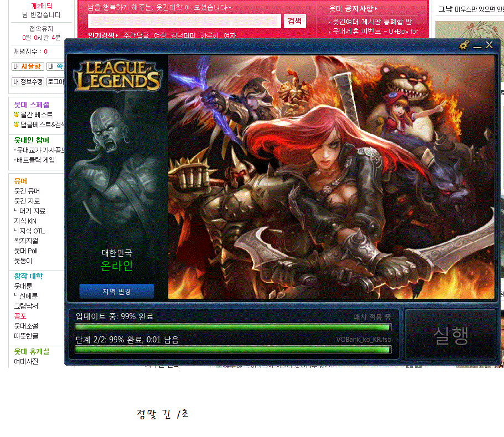
Task: Open the 웃대 Poll board
Action: pyautogui.click(x=25, y=251)
